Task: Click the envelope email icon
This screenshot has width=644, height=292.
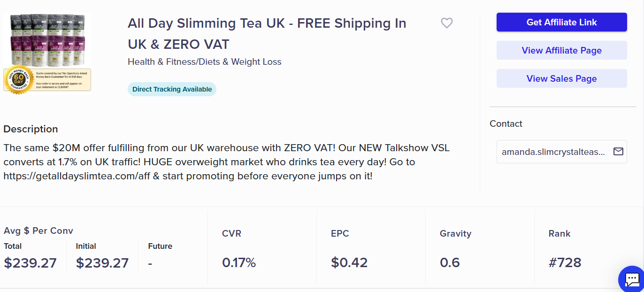Action: pos(618,152)
